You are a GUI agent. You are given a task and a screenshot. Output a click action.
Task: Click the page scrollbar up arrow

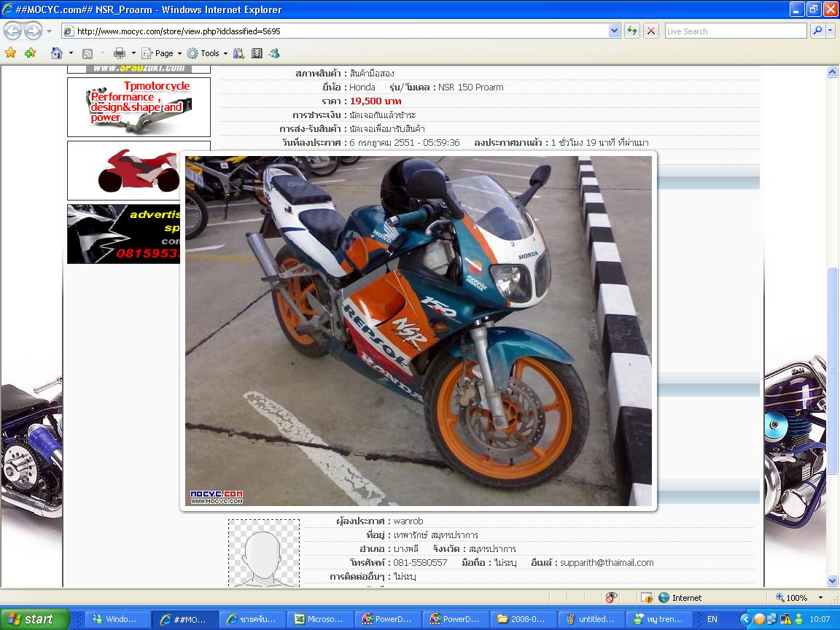point(832,71)
